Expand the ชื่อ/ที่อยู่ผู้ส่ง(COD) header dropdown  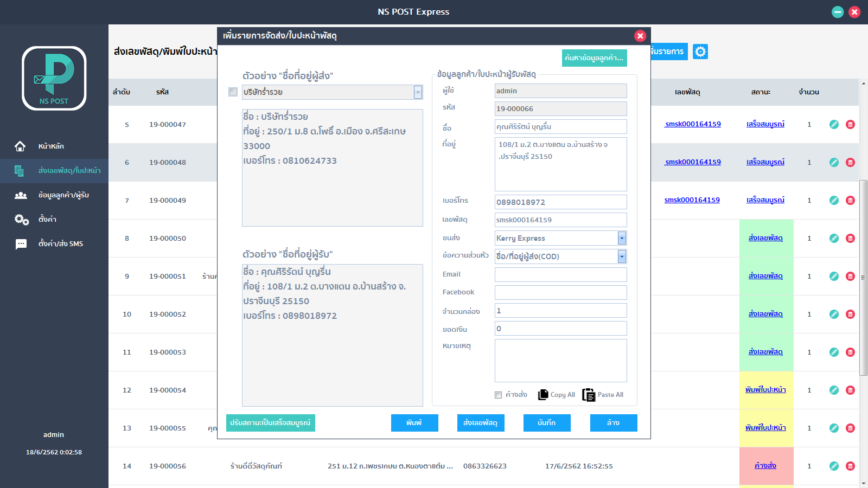point(622,256)
